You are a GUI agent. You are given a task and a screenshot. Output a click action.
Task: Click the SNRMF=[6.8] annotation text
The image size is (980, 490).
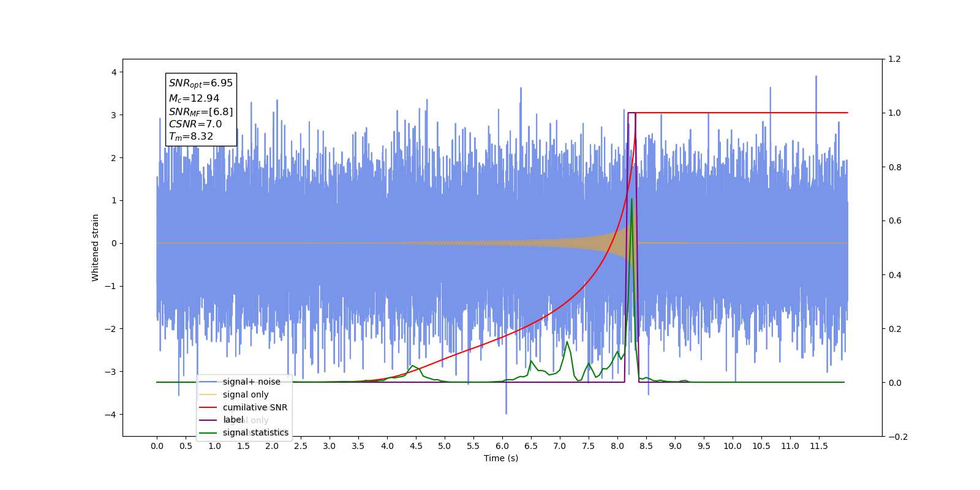[201, 111]
